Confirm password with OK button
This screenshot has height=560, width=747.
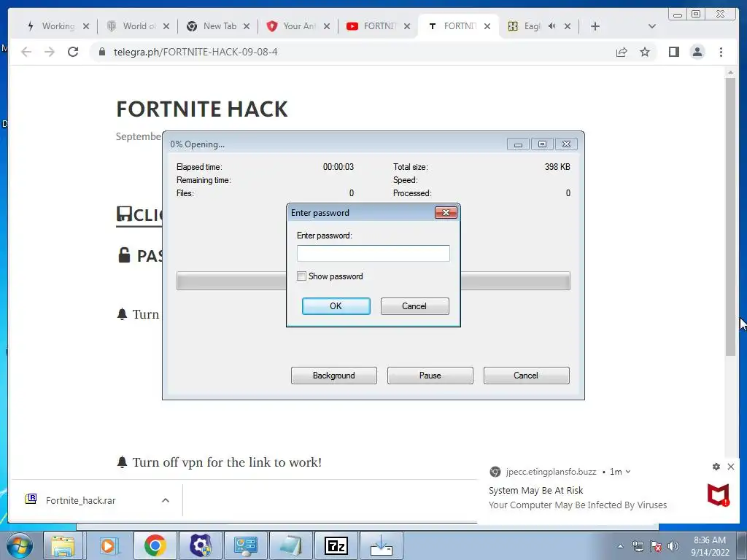point(336,306)
